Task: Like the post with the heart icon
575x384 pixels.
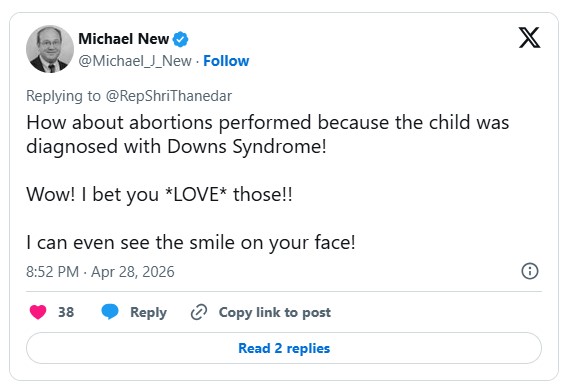Action: 38,312
